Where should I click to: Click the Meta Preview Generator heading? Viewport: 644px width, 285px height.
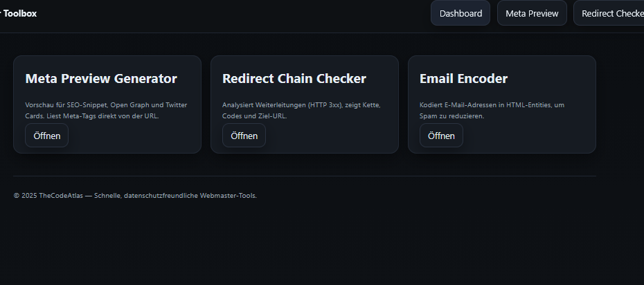coord(101,79)
